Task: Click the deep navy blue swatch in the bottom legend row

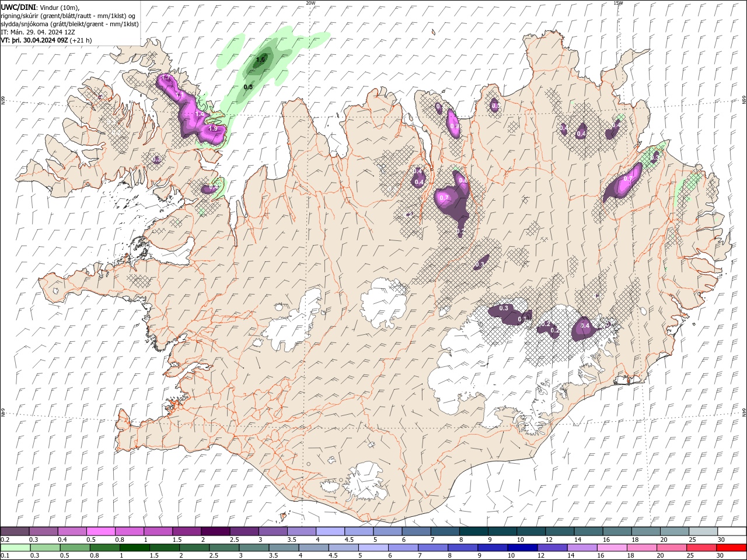Action: click(523, 548)
